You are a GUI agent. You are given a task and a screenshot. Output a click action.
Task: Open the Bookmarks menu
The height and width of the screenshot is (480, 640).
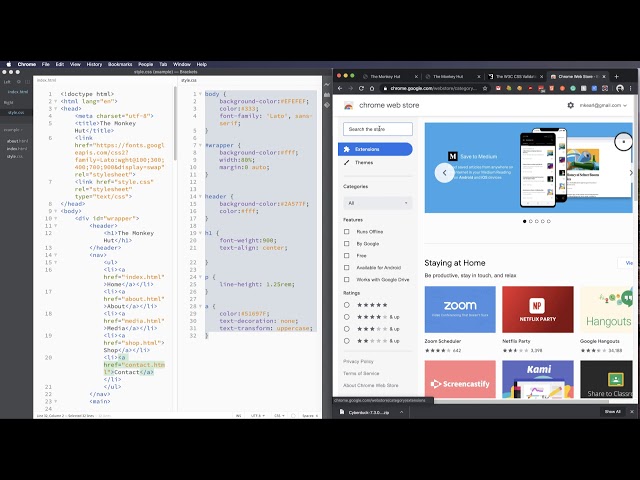120,64
